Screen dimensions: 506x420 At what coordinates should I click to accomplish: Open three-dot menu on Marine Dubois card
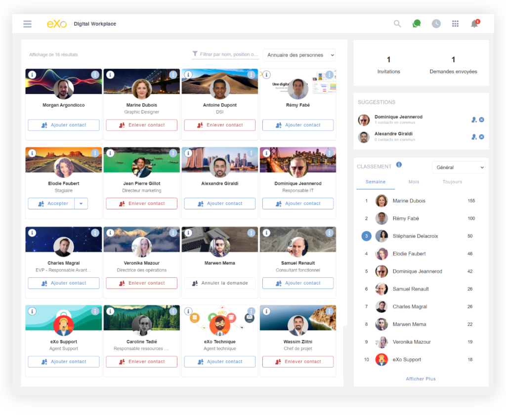pyautogui.click(x=173, y=75)
